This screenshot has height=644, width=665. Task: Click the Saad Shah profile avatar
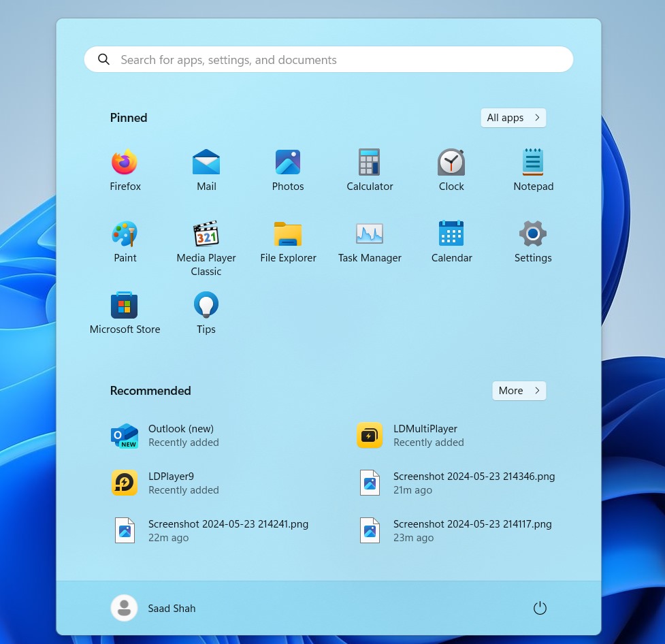point(124,608)
